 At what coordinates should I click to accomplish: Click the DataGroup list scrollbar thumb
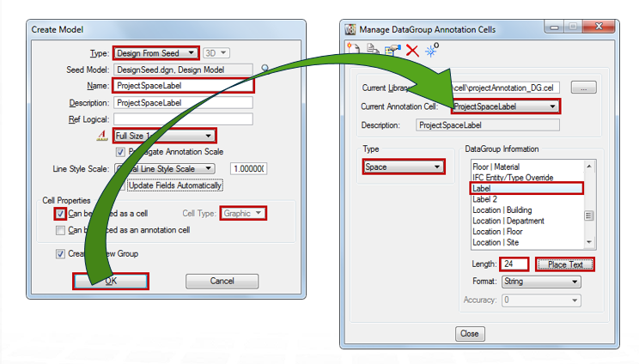click(589, 215)
